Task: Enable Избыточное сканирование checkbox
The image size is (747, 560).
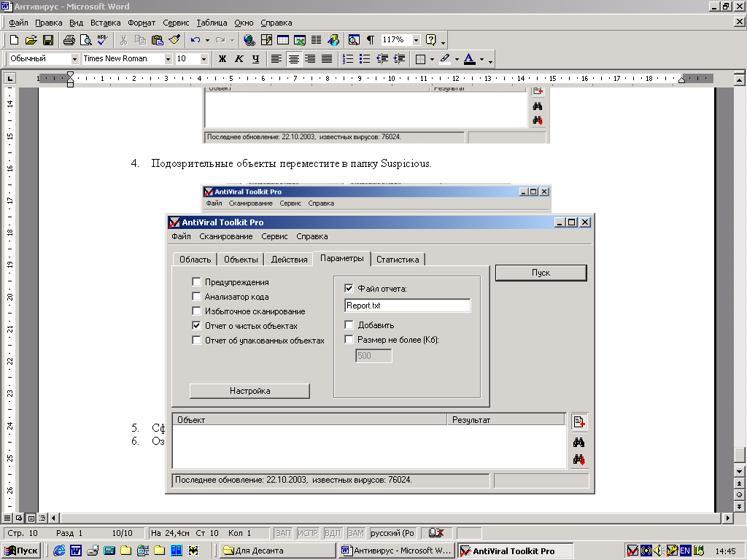Action: [x=196, y=311]
